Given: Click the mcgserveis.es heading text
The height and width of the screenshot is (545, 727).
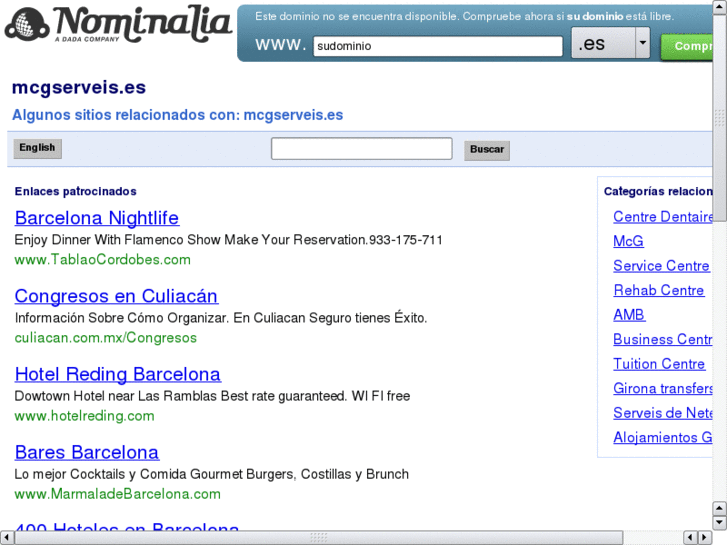Looking at the screenshot, I should (x=79, y=87).
